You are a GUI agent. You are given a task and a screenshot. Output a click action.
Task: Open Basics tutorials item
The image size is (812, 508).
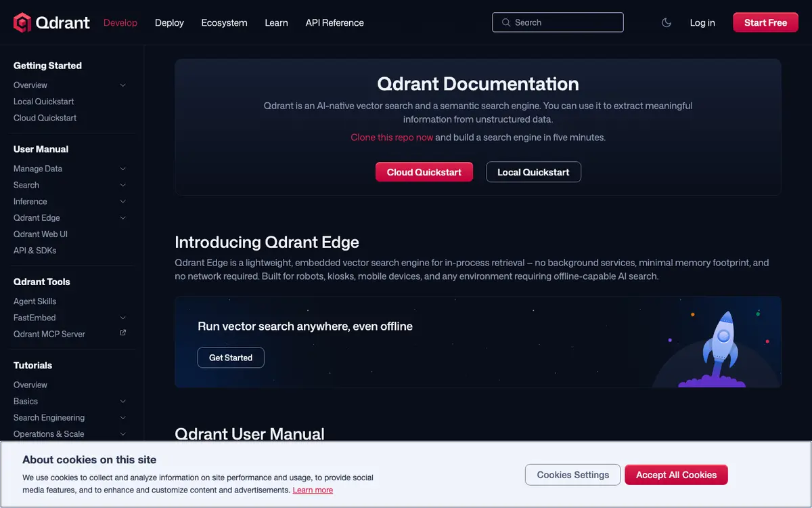pyautogui.click(x=26, y=401)
